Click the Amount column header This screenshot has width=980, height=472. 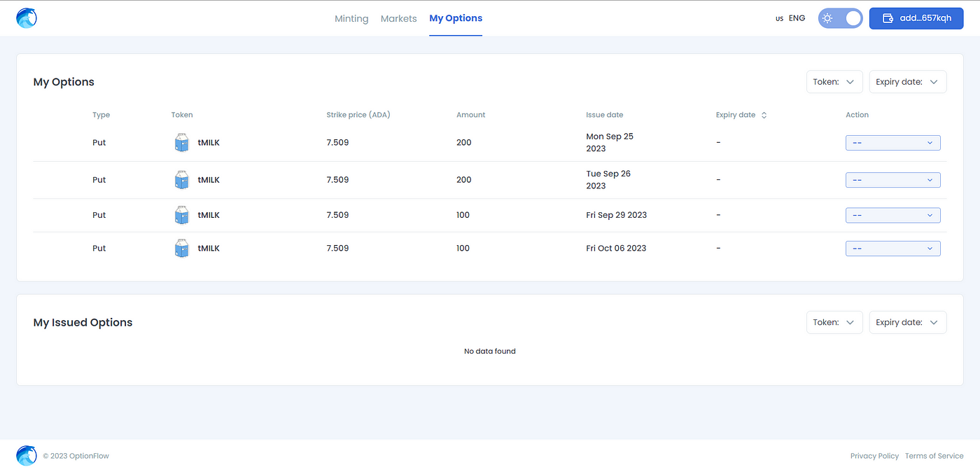point(471,115)
